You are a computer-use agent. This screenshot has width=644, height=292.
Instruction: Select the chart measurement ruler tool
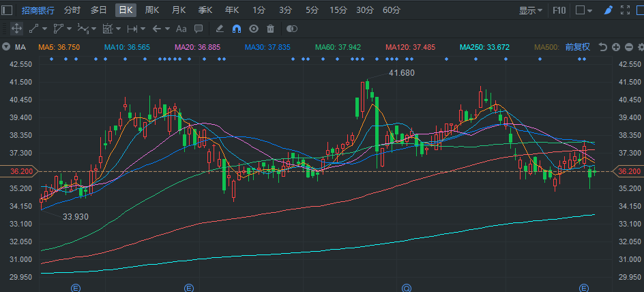point(108,29)
